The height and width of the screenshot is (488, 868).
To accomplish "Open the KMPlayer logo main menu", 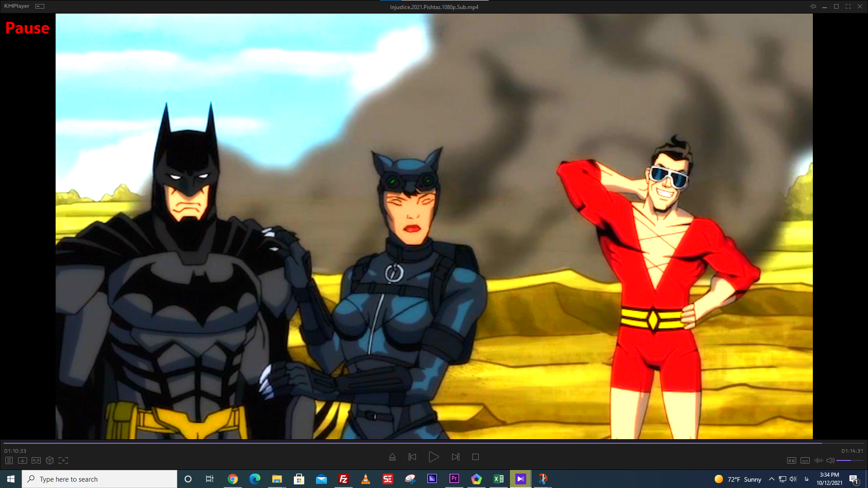I will pos(17,6).
